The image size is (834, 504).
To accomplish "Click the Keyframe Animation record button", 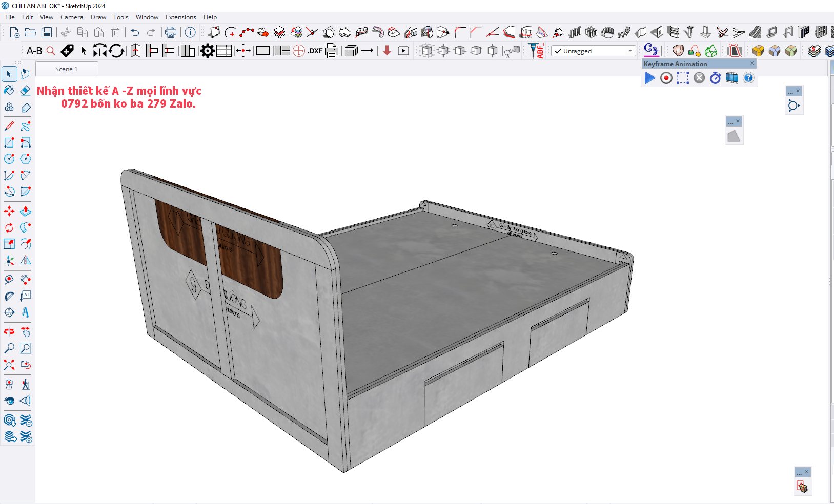I will pyautogui.click(x=666, y=78).
